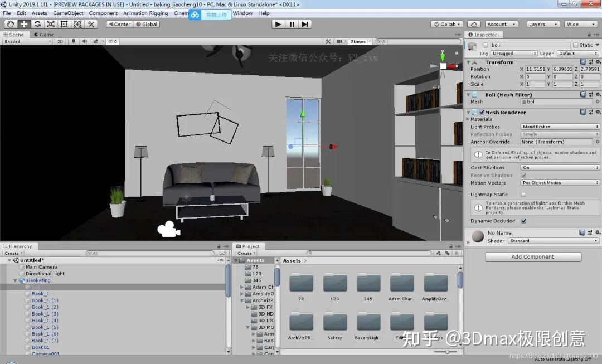This screenshot has width=602, height=364.
Task: Open the Light Probes dropdown showing Blend Probes
Action: [x=559, y=126]
